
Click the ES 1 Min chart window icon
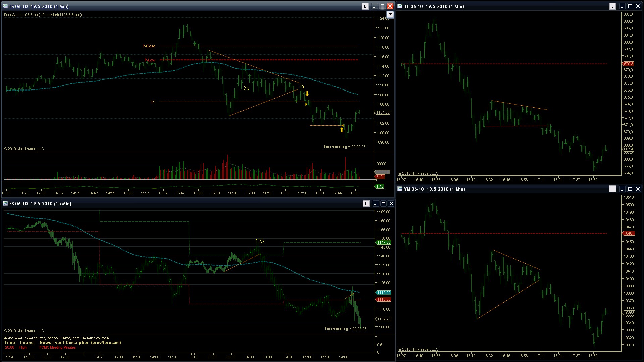[6, 6]
